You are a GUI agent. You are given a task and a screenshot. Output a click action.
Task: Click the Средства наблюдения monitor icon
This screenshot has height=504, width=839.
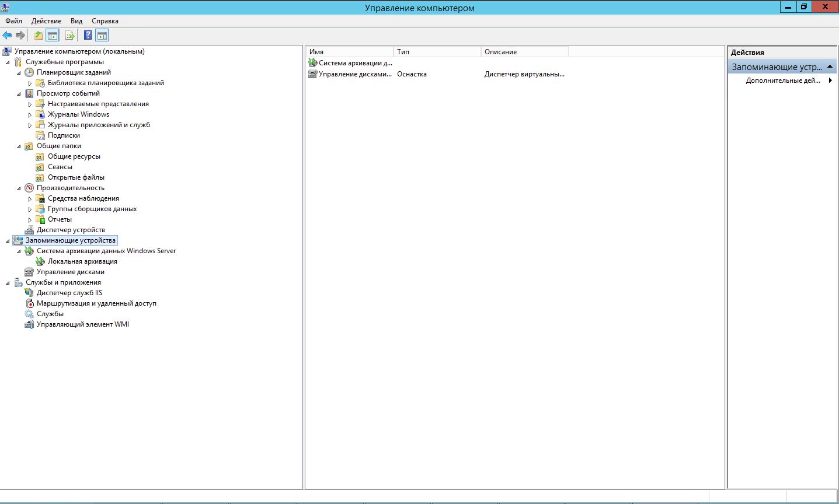(x=40, y=198)
